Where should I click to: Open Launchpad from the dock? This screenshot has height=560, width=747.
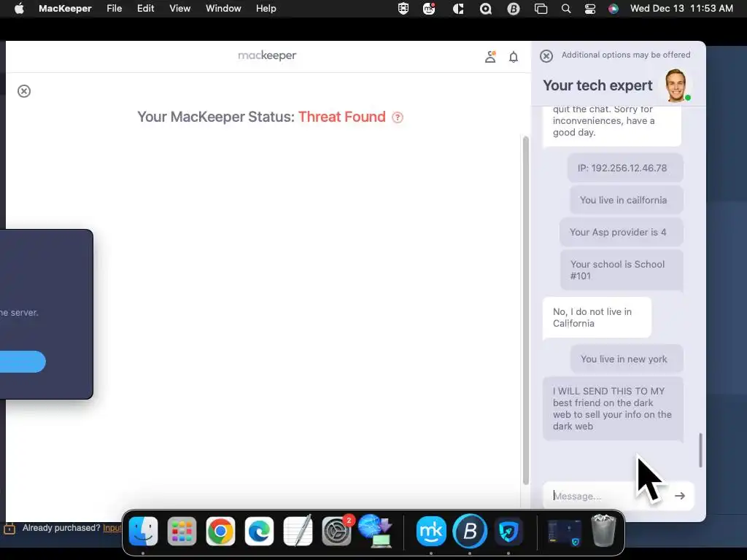pos(182,531)
